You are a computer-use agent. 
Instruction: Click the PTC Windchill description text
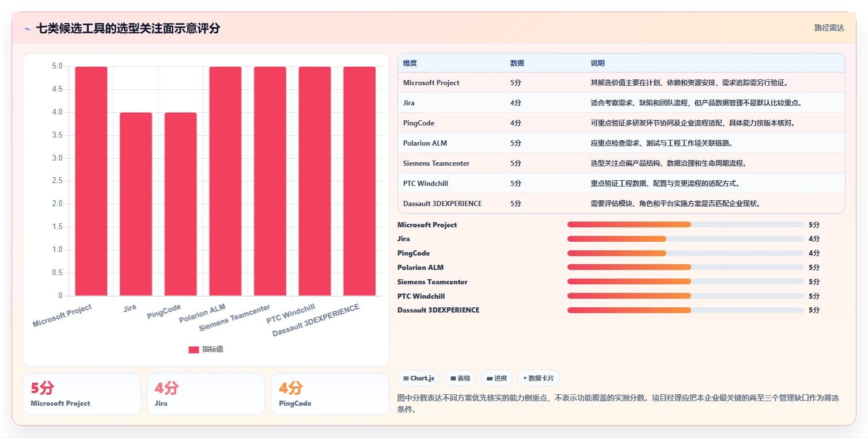[665, 184]
